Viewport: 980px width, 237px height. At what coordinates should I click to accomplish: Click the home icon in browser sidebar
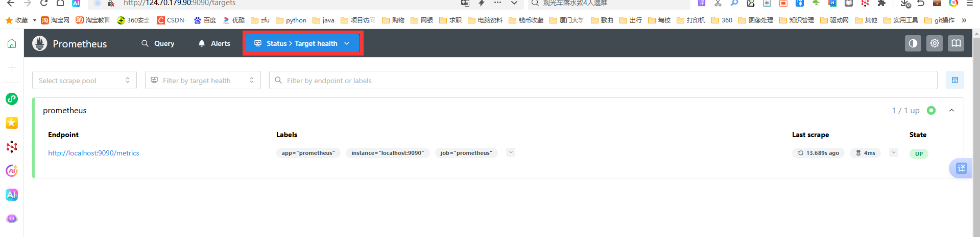pos(12,43)
